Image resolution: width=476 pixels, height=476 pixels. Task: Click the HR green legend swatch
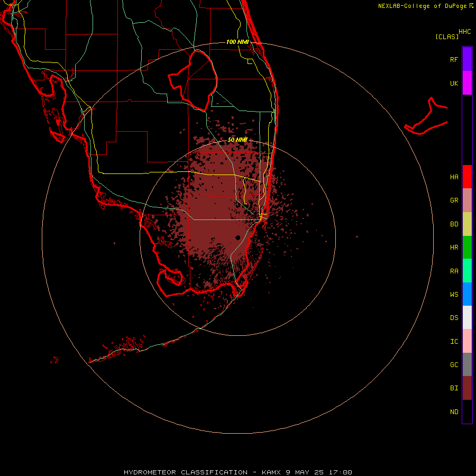(467, 247)
